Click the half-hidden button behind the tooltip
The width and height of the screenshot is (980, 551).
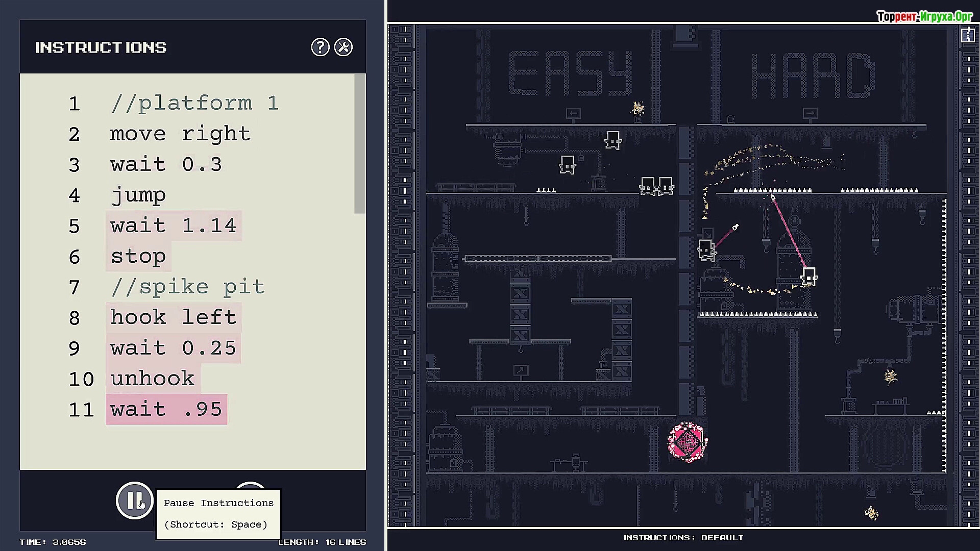(250, 485)
